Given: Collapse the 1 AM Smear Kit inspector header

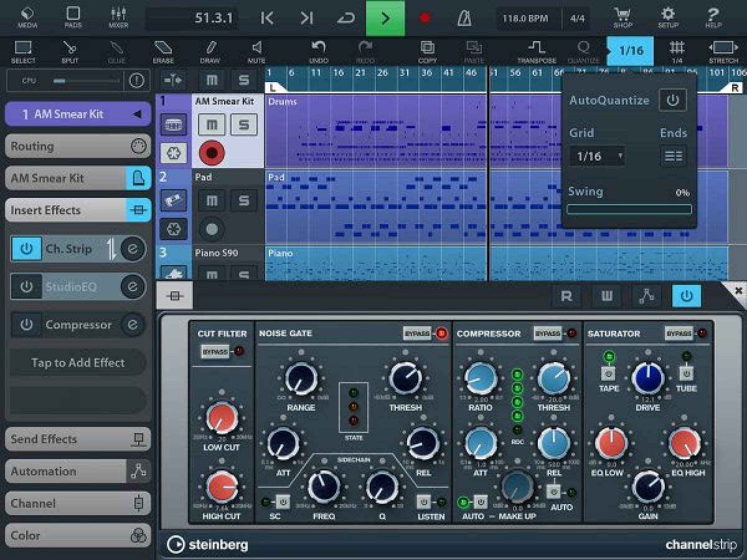Looking at the screenshot, I should (78, 114).
